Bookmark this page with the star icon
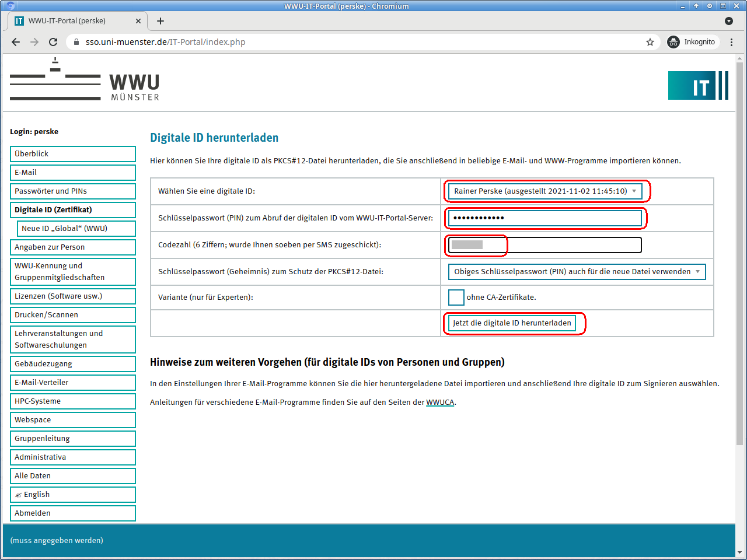This screenshot has width=747, height=560. (650, 42)
